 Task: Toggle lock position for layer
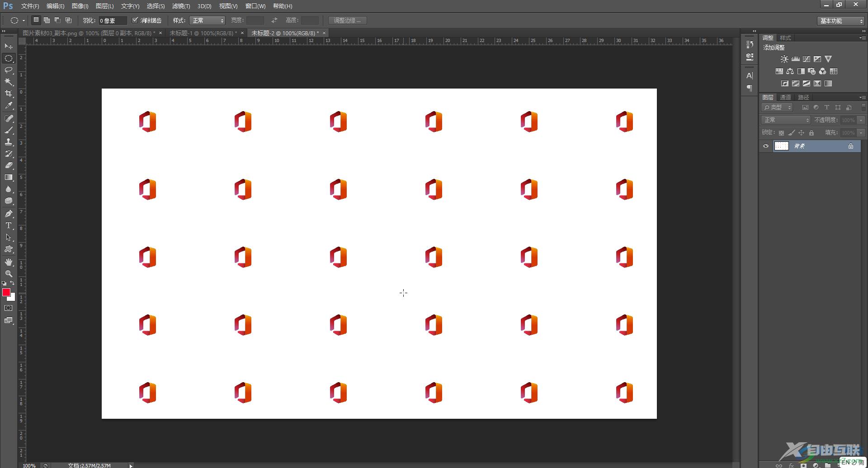tap(801, 133)
